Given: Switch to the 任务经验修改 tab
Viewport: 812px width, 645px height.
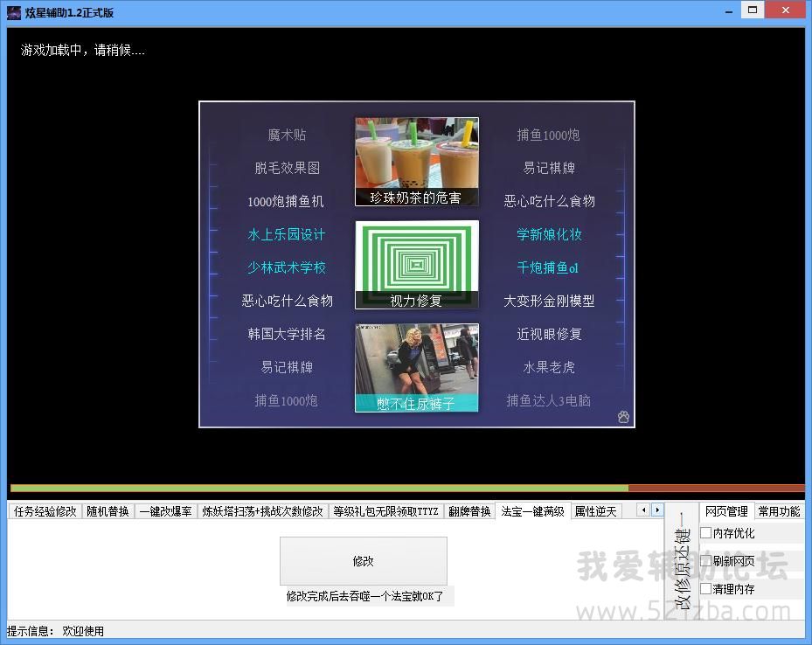Looking at the screenshot, I should click(x=45, y=511).
